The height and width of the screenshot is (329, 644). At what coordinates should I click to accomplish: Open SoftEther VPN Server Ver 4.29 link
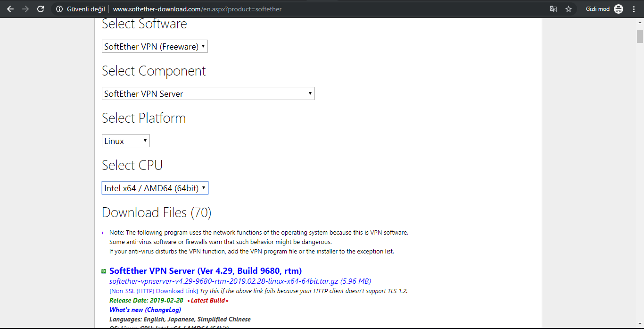pyautogui.click(x=206, y=271)
